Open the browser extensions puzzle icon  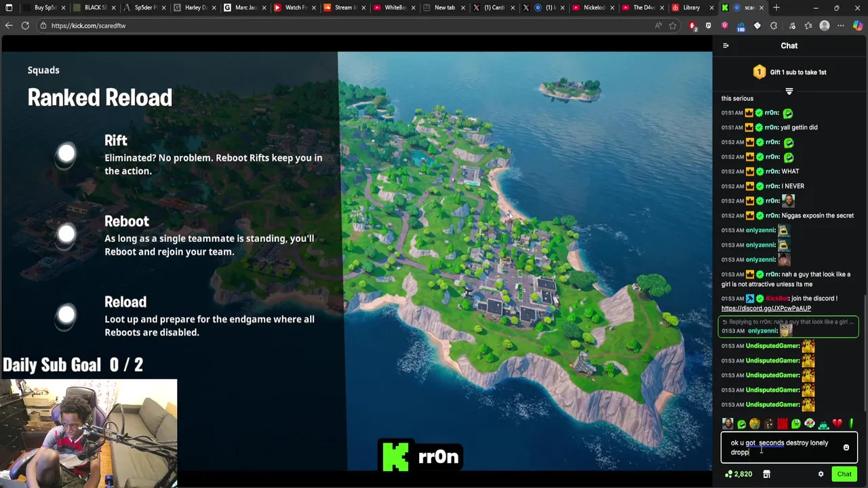click(774, 25)
